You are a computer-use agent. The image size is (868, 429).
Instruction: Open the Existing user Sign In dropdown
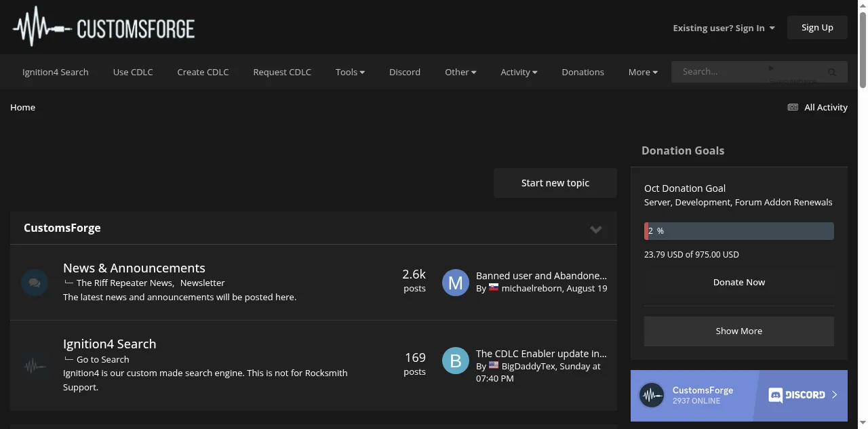tap(724, 28)
